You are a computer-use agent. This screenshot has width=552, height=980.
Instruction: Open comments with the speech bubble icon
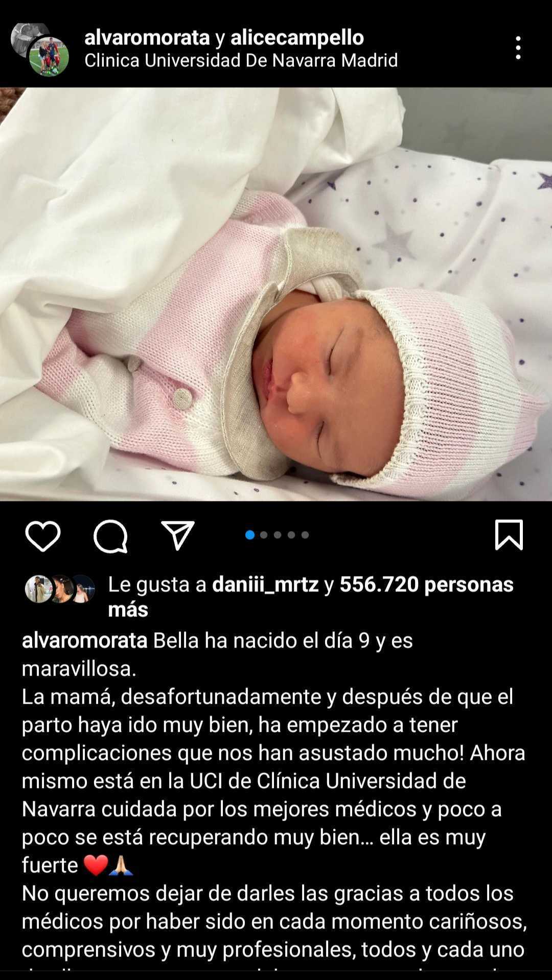point(110,536)
